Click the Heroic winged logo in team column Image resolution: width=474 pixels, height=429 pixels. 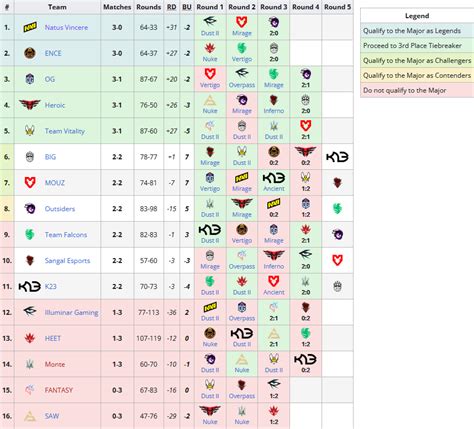[30, 105]
